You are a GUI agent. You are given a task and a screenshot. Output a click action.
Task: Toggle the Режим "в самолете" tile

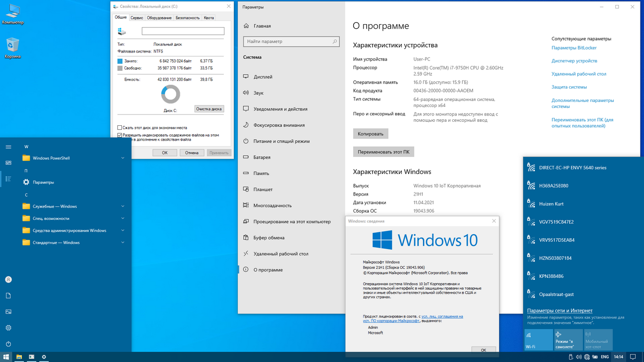point(568,340)
